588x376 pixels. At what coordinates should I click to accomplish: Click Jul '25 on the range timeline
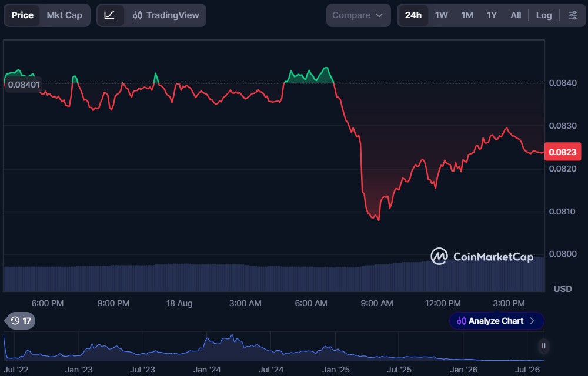pos(399,370)
